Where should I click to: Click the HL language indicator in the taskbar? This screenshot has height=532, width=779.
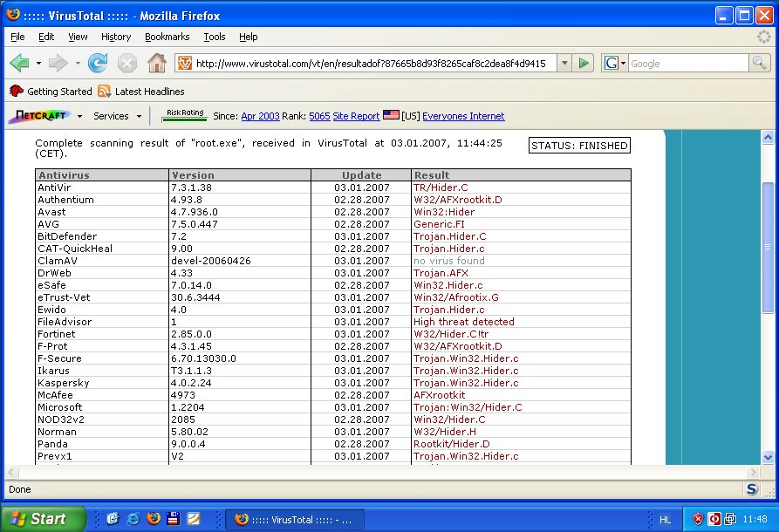point(665,520)
